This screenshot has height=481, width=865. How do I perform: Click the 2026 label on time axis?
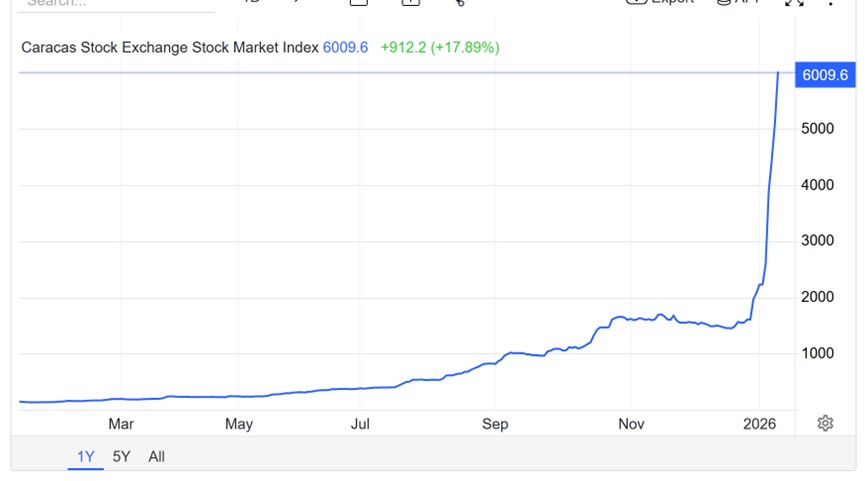point(760,423)
